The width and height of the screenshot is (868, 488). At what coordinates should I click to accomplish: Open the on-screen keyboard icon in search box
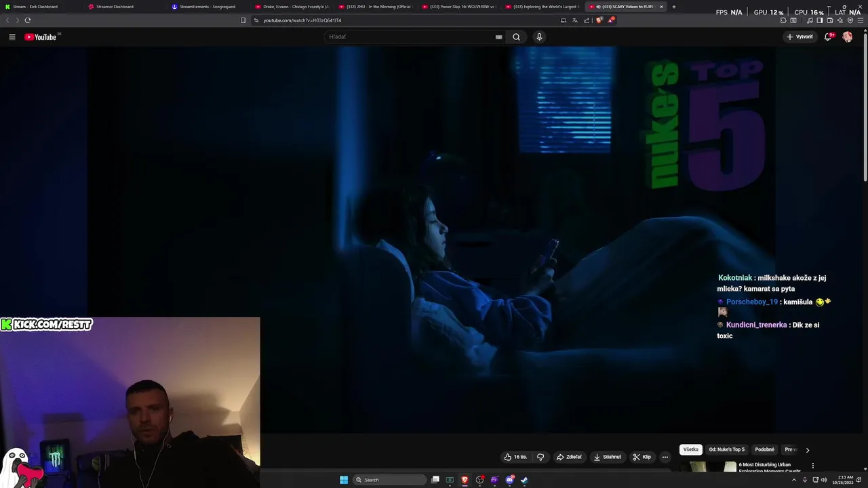click(499, 37)
